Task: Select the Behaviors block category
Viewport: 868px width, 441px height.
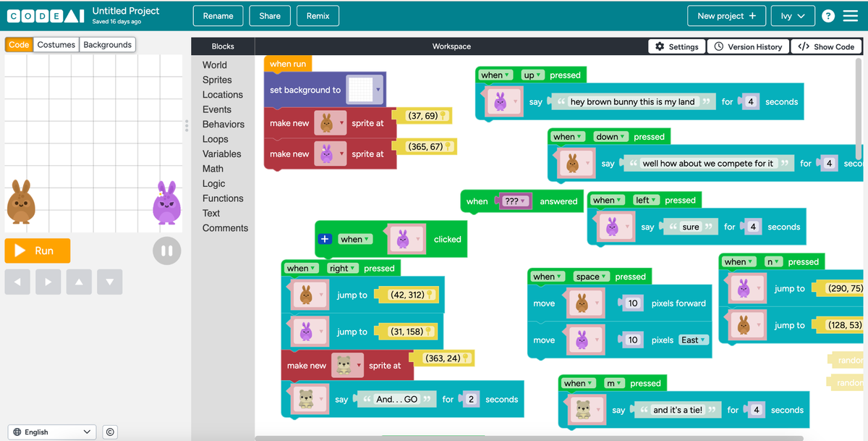Action: 224,124
